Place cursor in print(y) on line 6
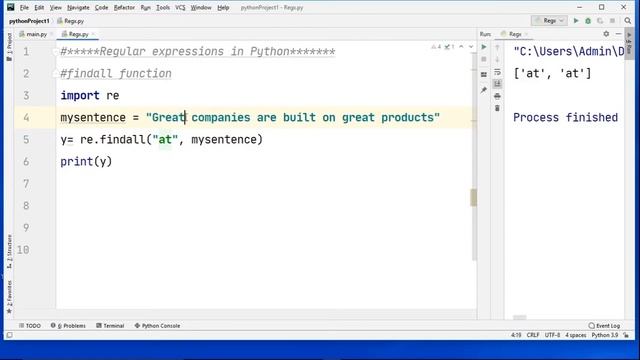 tap(86, 162)
